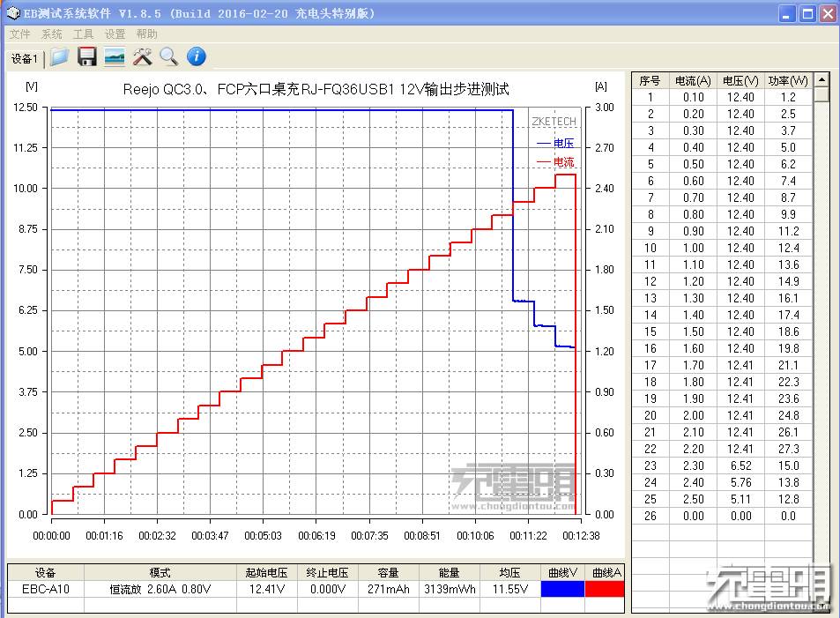
Task: Save data with the floppy disk icon
Action: [x=86, y=56]
